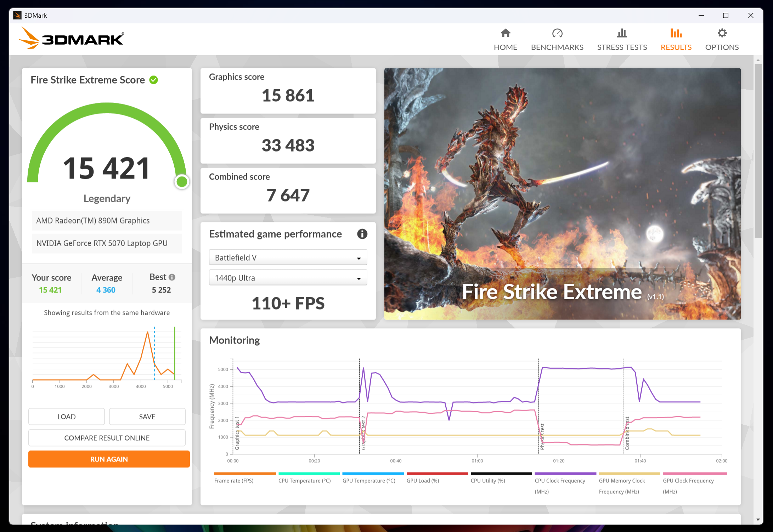The height and width of the screenshot is (532, 773).
Task: Click the SAVE button
Action: pos(147,417)
